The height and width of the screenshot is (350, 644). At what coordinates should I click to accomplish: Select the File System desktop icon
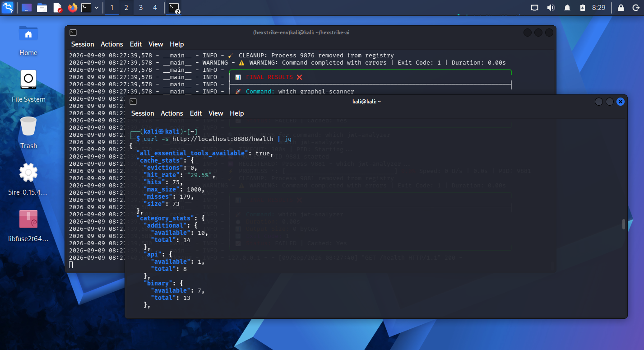(28, 86)
